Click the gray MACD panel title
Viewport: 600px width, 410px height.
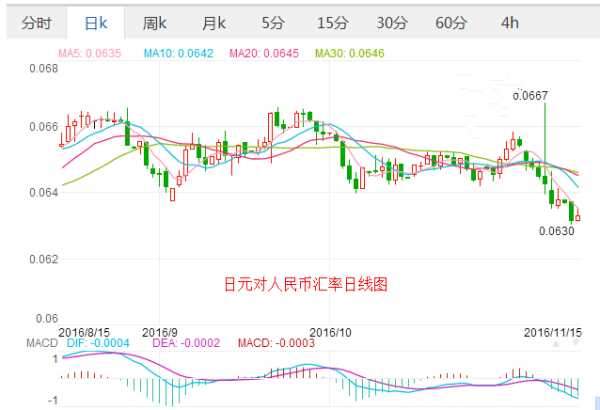click(x=42, y=343)
